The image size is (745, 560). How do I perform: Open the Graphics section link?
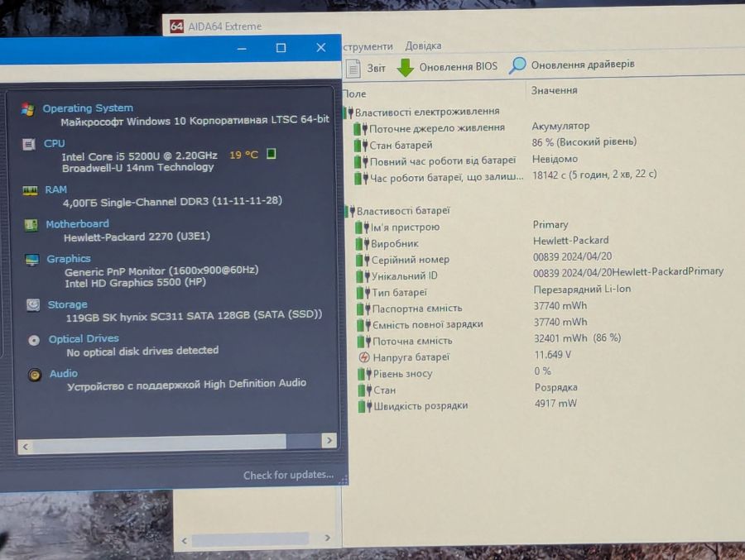click(x=69, y=259)
